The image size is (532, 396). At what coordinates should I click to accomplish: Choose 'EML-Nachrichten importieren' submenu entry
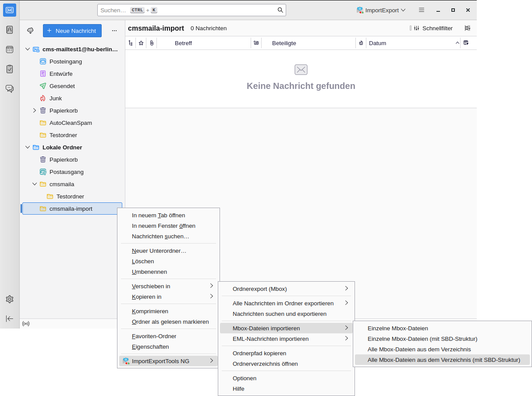tap(270, 339)
